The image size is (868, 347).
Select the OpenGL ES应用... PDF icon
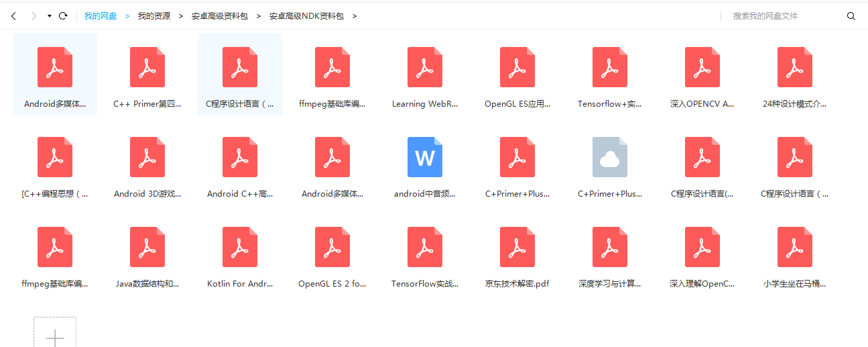[517, 67]
